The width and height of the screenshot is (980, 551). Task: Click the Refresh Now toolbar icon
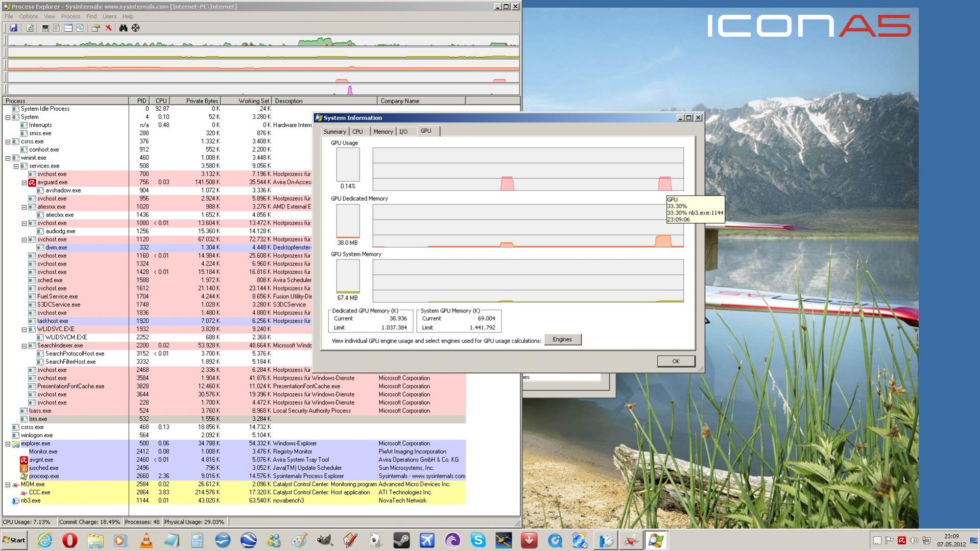[x=30, y=28]
